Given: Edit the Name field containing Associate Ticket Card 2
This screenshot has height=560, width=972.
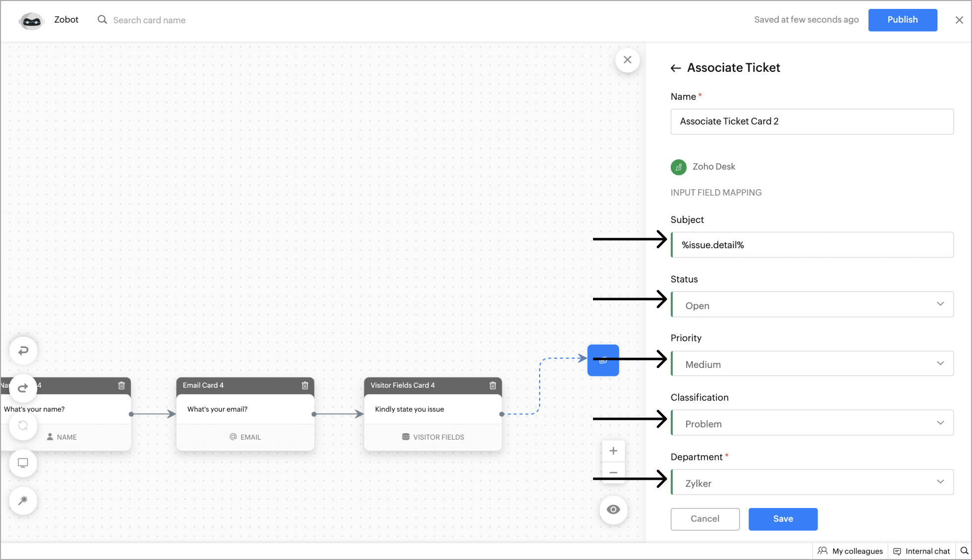Looking at the screenshot, I should (x=811, y=121).
